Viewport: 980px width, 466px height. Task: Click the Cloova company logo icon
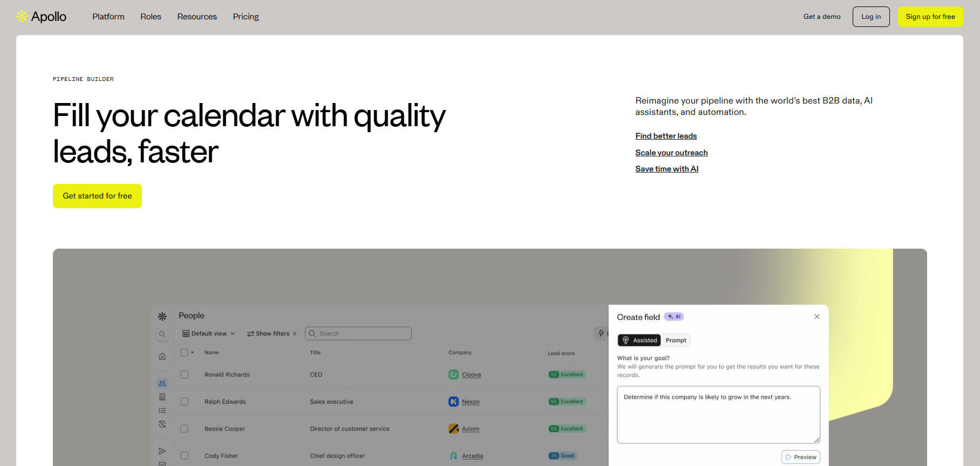click(x=453, y=375)
